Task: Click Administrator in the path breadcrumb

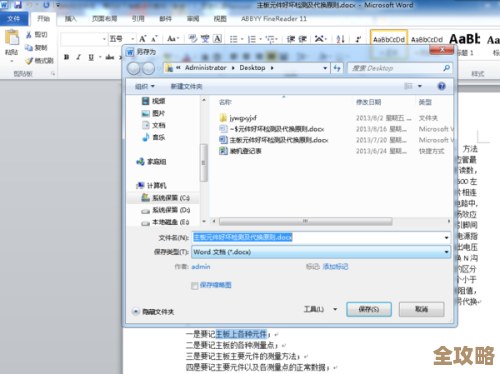Action: pyautogui.click(x=206, y=68)
